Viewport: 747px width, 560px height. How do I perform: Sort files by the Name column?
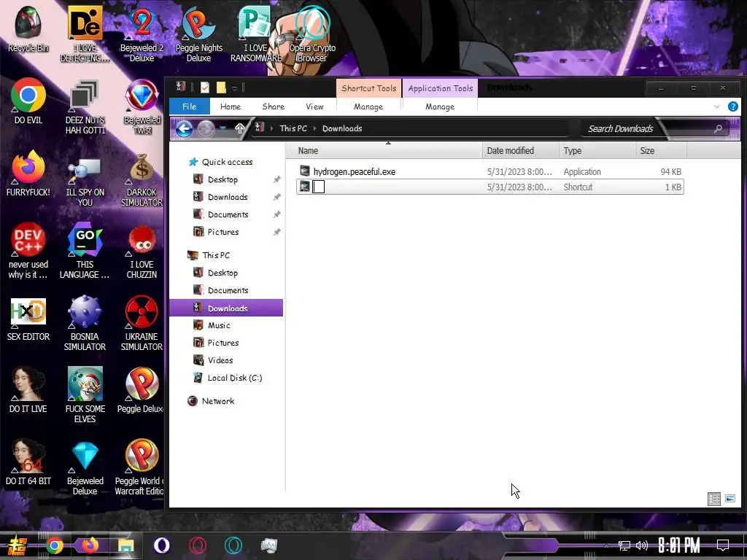coord(385,150)
